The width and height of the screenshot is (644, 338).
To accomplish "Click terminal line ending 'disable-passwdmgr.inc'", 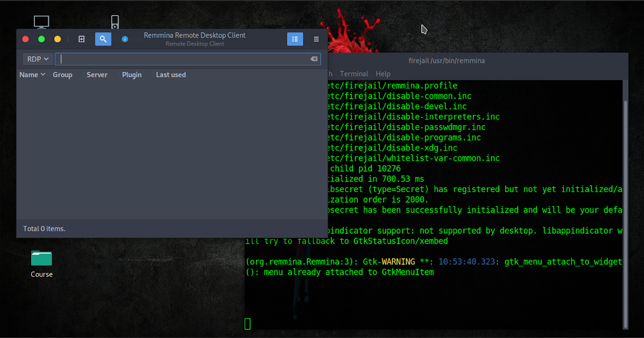I will 407,127.
